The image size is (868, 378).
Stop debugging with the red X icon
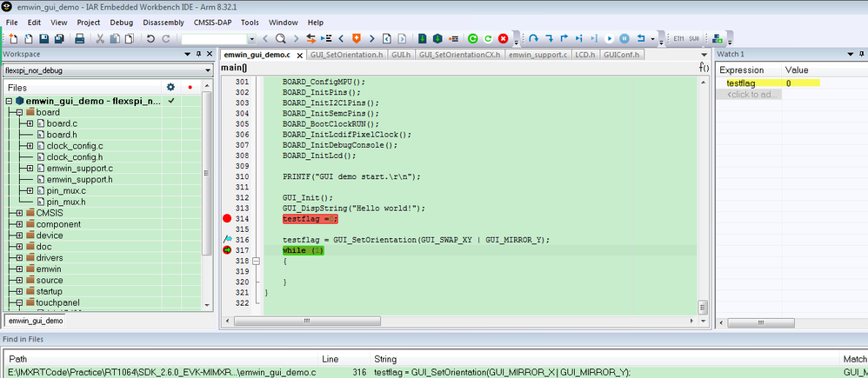(x=503, y=39)
